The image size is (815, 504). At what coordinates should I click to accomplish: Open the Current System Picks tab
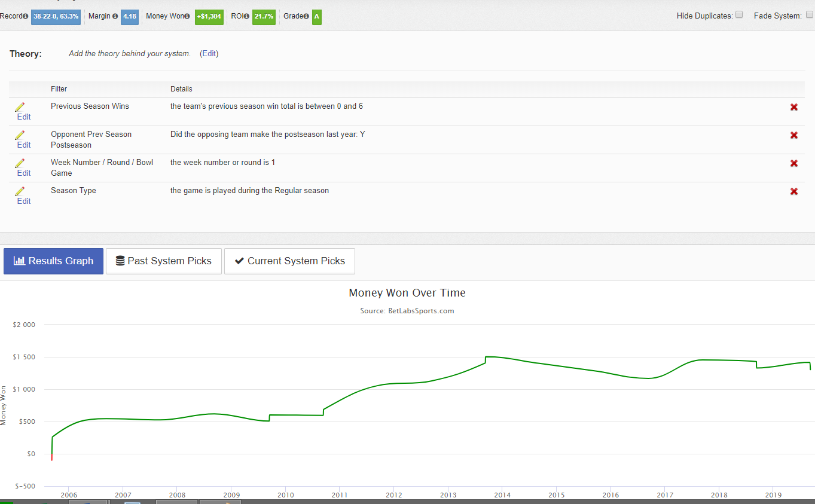(x=290, y=261)
